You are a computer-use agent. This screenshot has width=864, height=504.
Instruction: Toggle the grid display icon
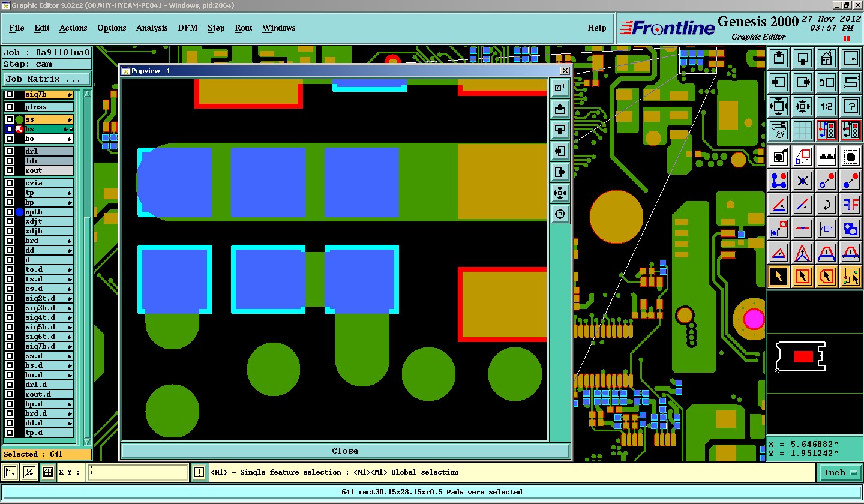coord(803,130)
